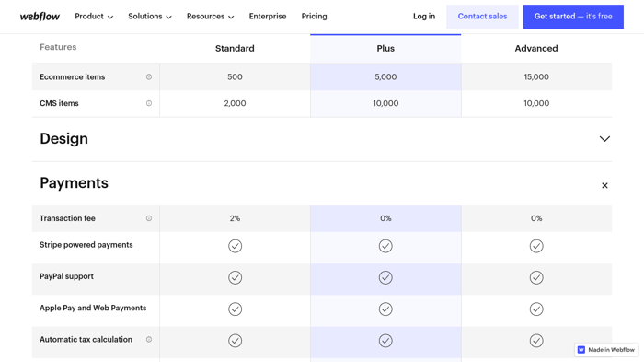Click info icon next to Transaction fee
644x362 pixels.
tap(149, 218)
